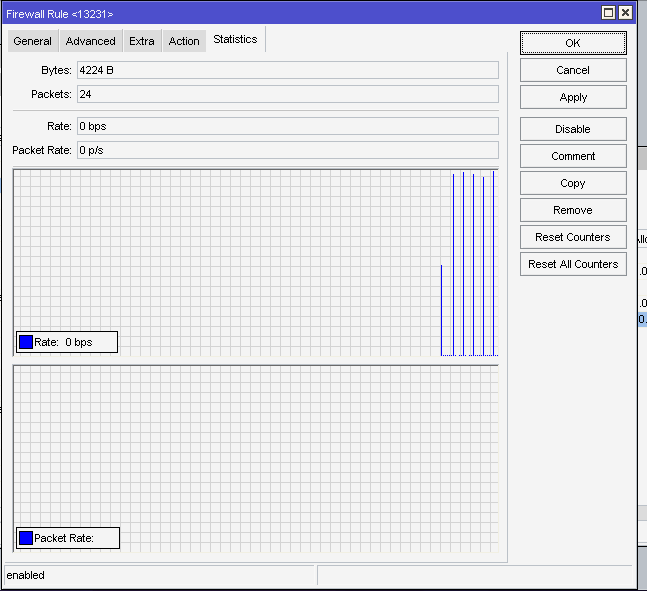This screenshot has height=591, width=647.
Task: Click Reset All Counters button
Action: point(573,264)
